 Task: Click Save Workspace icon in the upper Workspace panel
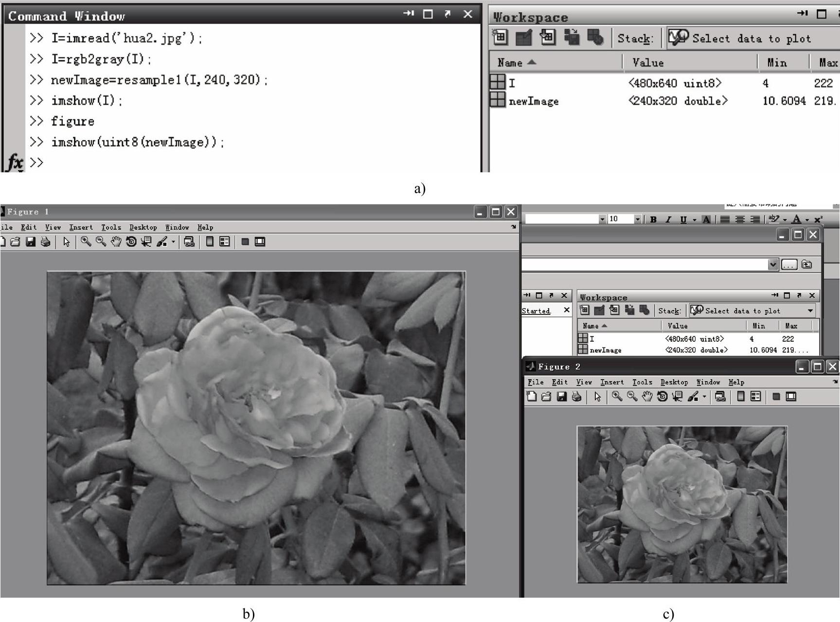point(572,37)
